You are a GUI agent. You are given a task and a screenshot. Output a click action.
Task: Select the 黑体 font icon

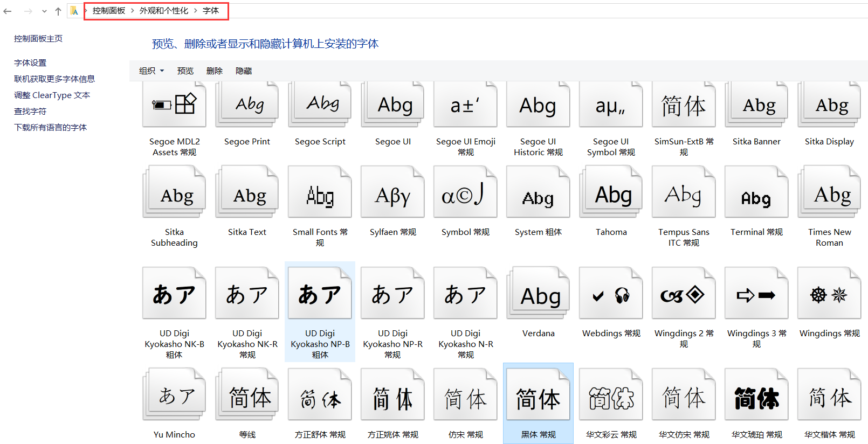(538, 394)
